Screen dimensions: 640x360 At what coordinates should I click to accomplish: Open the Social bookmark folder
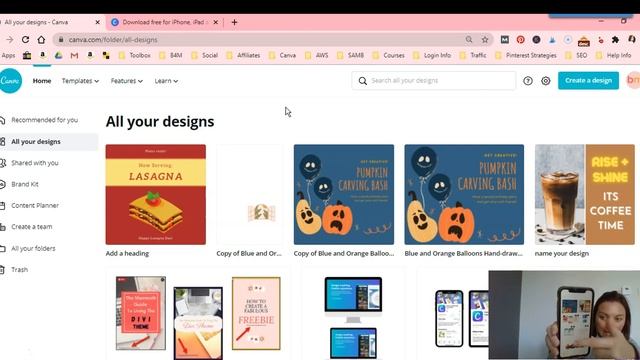(x=204, y=55)
